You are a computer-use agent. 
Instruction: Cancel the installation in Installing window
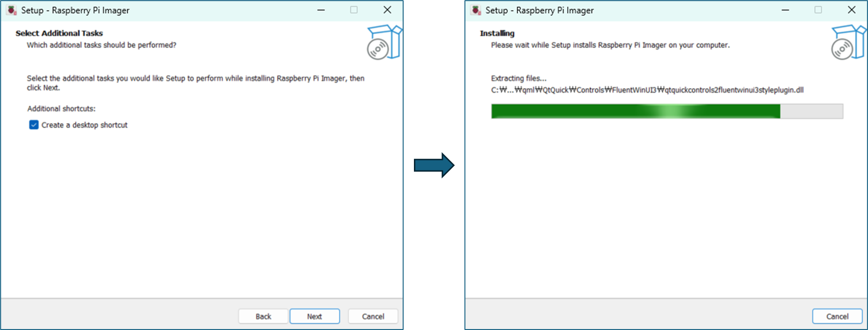pyautogui.click(x=837, y=316)
